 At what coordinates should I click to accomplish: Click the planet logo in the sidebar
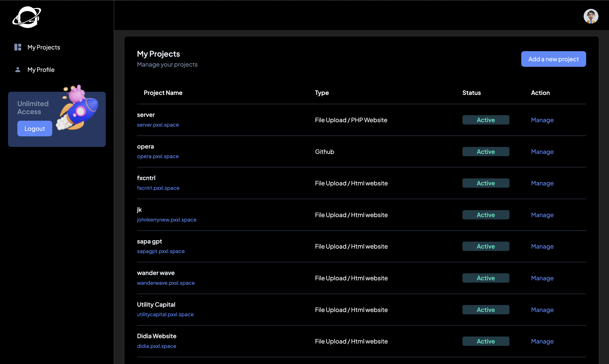point(27,17)
